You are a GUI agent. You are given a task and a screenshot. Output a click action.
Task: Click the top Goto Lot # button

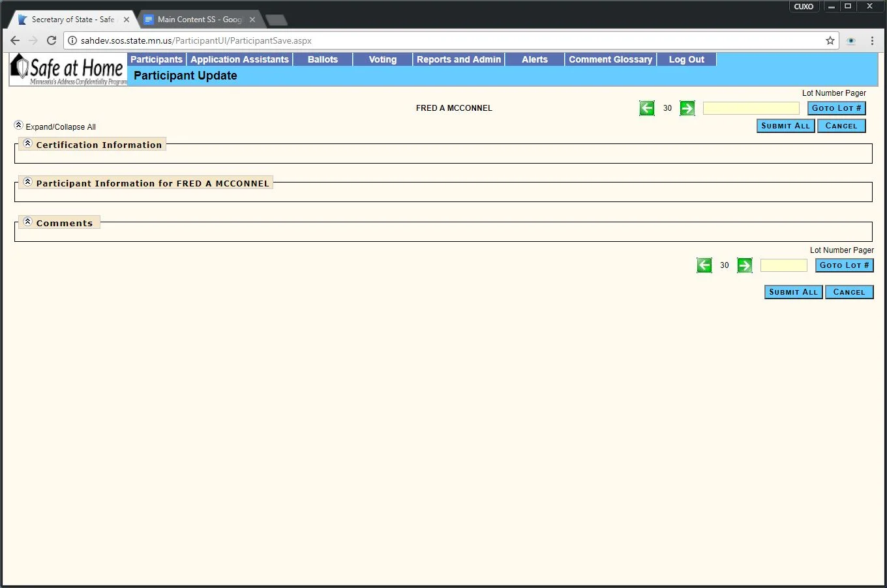tap(837, 108)
